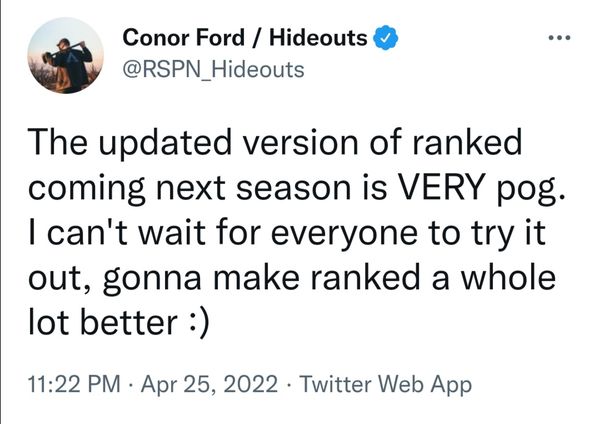Click the word 'coming' starting line two
Screen dimensions: 600x424
click(87, 189)
